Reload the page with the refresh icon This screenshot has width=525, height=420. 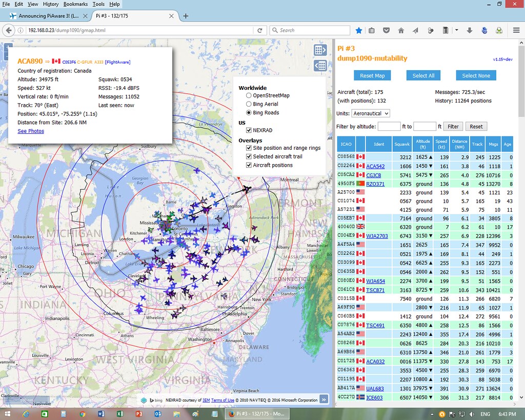[x=260, y=30]
